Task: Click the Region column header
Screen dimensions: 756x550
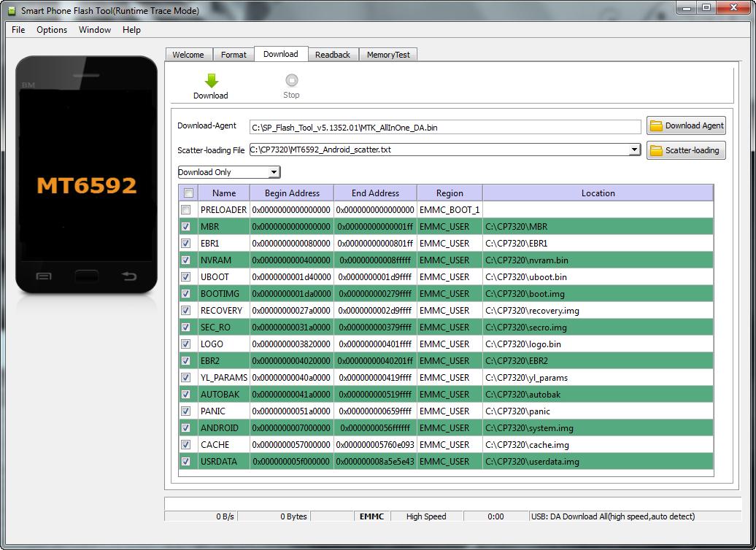Action: [450, 193]
